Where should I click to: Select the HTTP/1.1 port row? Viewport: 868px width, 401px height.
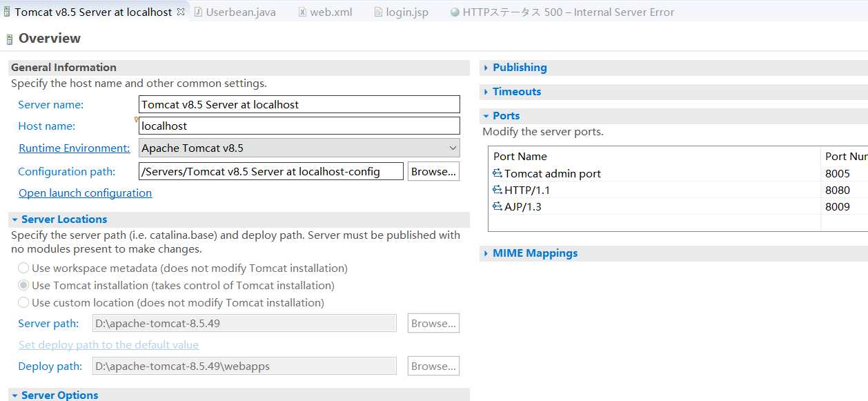tap(678, 190)
